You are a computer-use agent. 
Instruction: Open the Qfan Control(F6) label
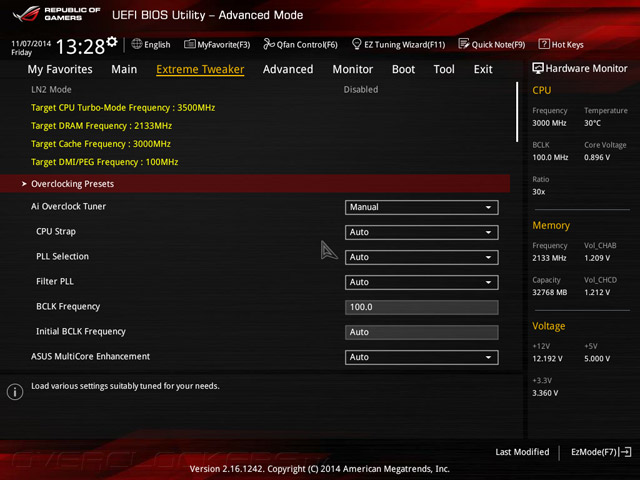[307, 44]
